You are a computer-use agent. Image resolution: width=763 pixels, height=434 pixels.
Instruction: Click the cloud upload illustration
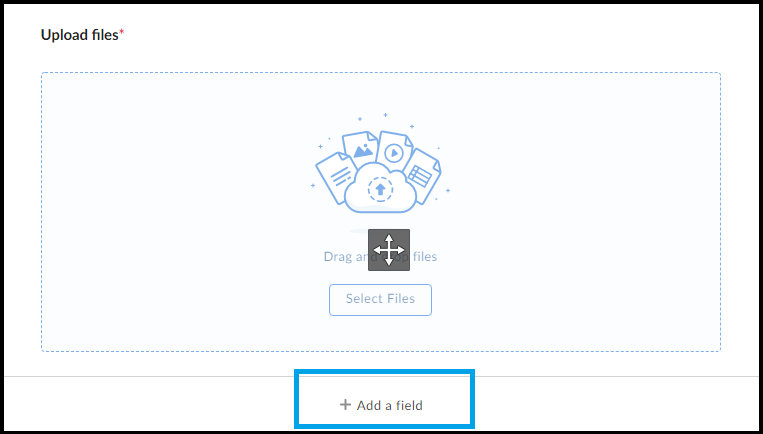point(380,188)
